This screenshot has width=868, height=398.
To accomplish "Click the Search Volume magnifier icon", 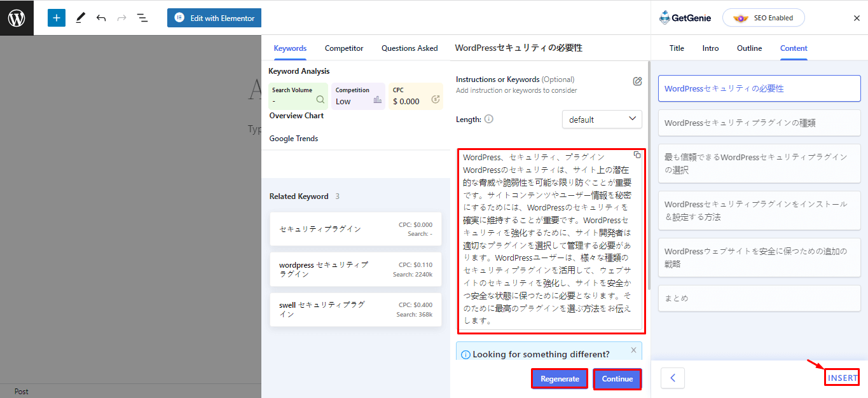I will point(320,100).
